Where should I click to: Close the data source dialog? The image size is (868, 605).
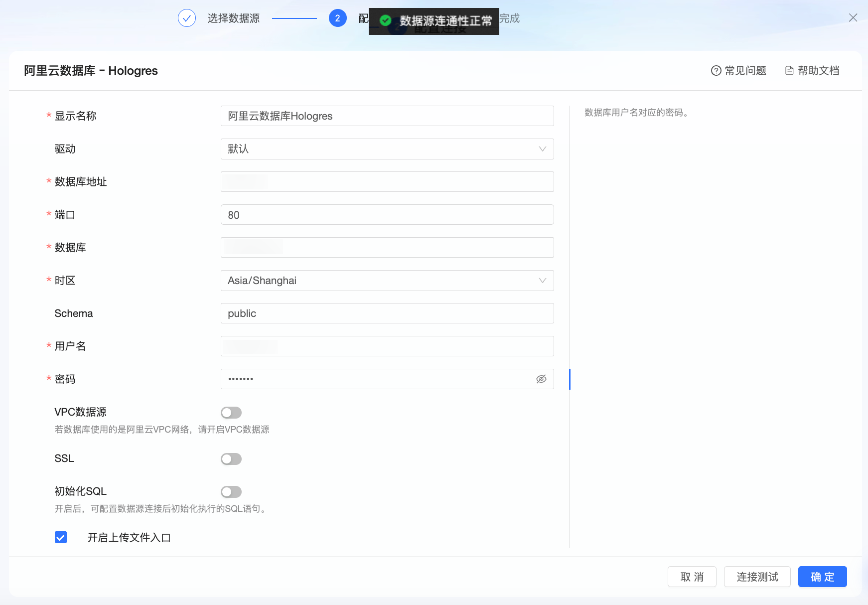pyautogui.click(x=853, y=18)
